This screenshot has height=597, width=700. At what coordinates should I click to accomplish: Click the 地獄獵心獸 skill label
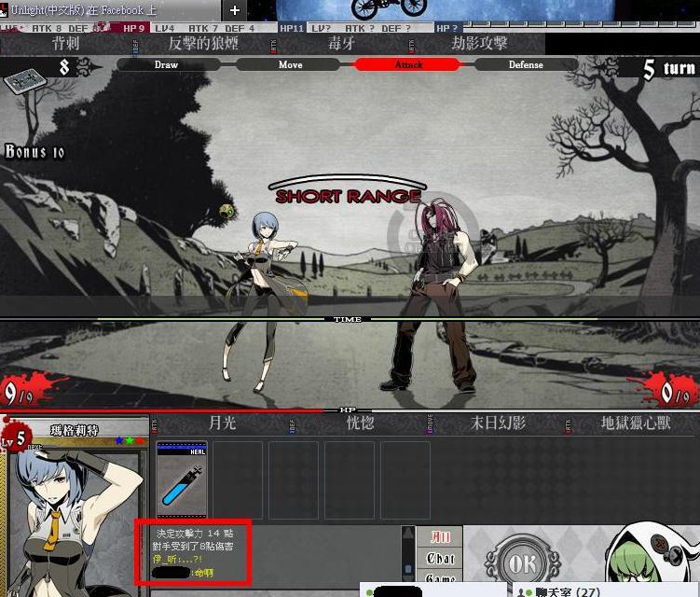coord(636,423)
